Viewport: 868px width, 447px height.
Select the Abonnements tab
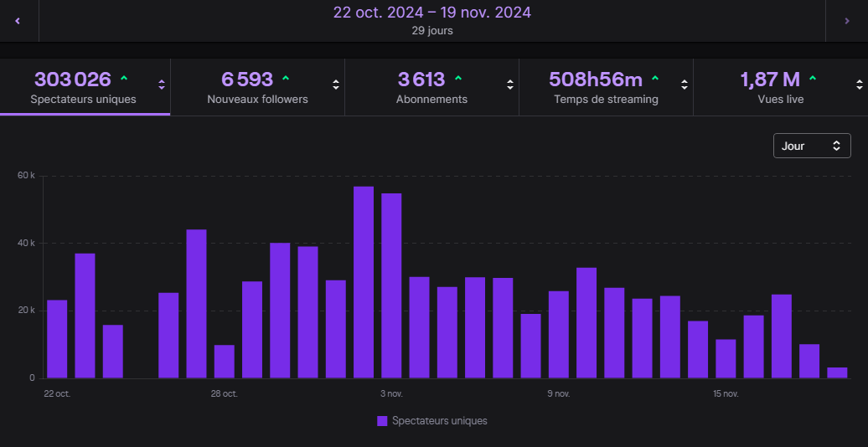pos(431,87)
